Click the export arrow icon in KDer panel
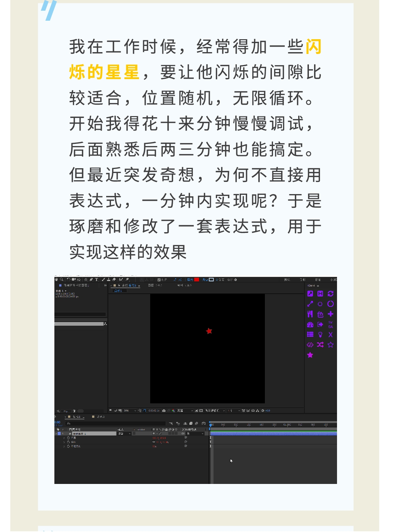Screen dimensions: 411x532 pyautogui.click(x=320, y=325)
